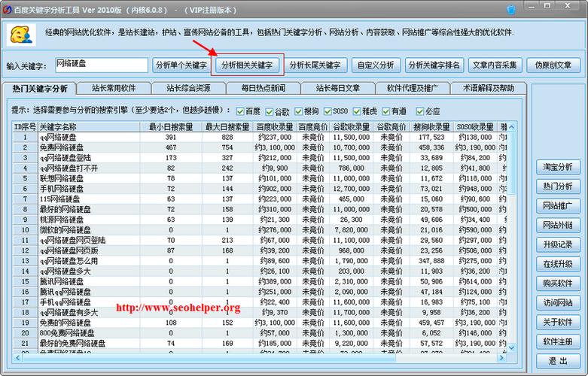Screen dimensions: 588x376
Task: Select the keyword 桃源网络硬盘
Action: (x=62, y=220)
